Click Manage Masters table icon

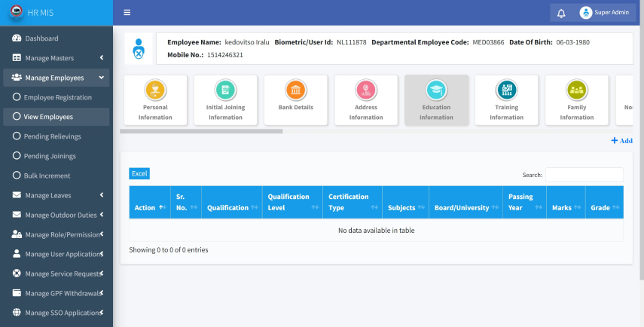[17, 58]
